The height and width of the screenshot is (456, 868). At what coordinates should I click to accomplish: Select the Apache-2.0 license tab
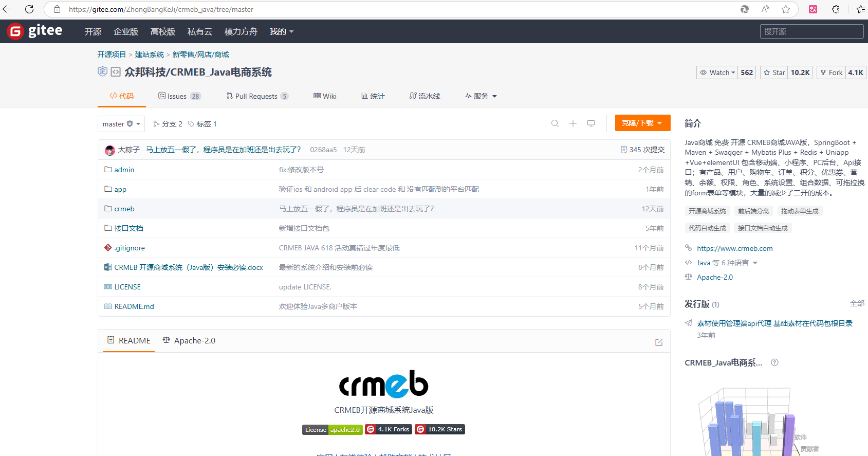[189, 340]
